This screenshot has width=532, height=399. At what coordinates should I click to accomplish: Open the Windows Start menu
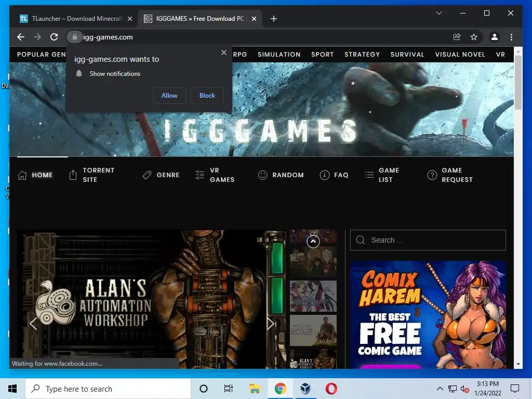coord(12,389)
